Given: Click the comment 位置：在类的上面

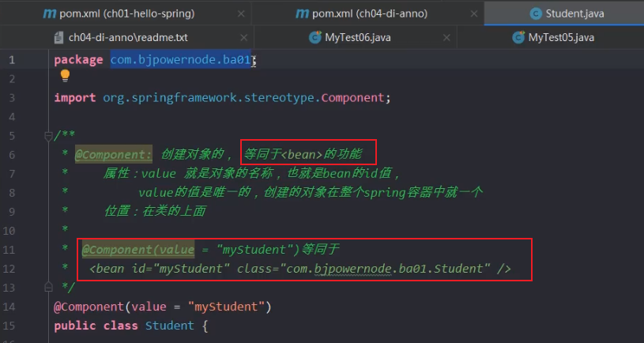Looking at the screenshot, I should (x=155, y=211).
